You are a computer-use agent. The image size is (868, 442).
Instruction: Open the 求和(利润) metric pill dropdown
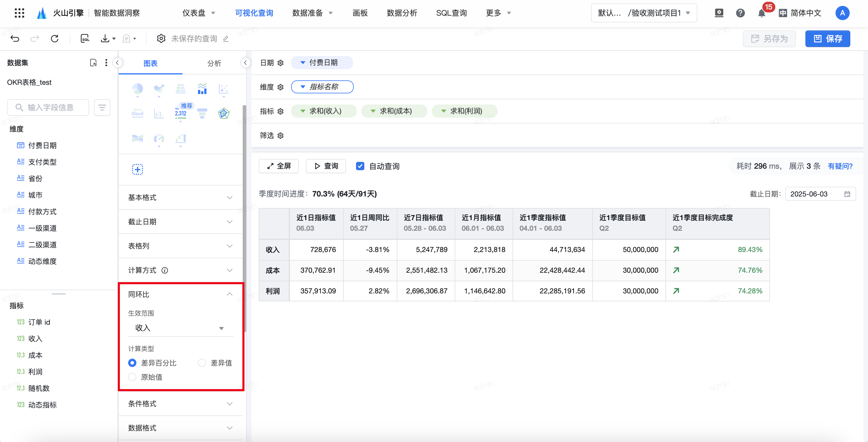pos(465,111)
